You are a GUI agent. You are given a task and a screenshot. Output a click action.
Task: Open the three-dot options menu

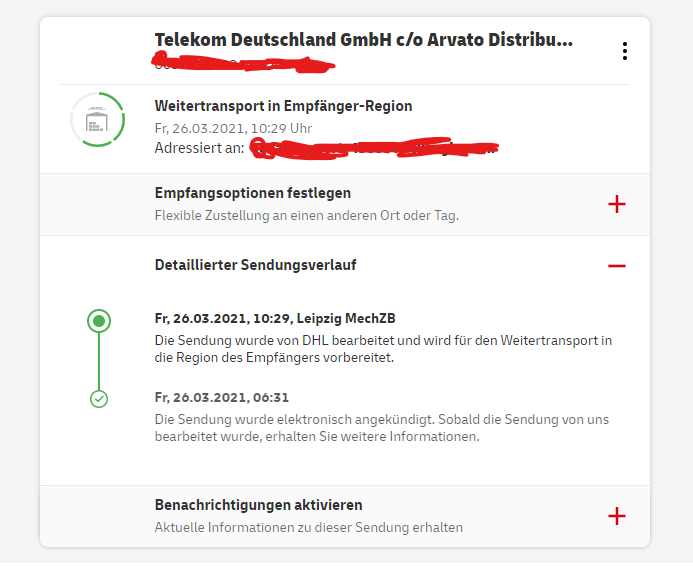pyautogui.click(x=624, y=51)
